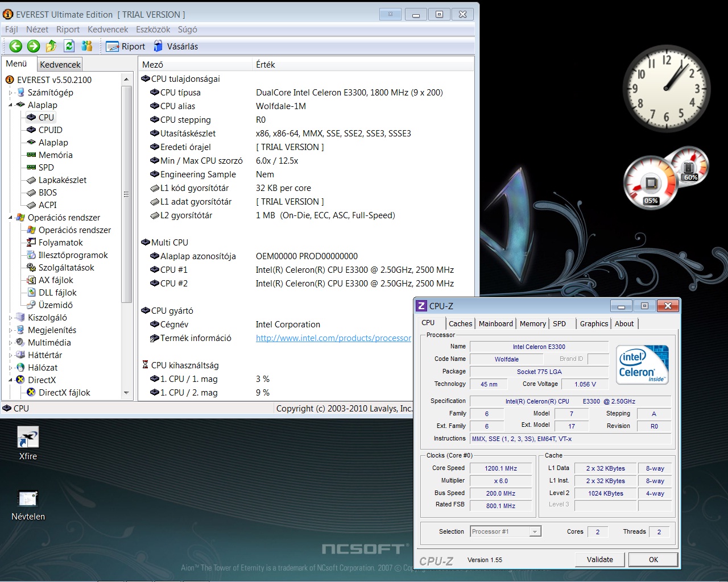Click the OK button in CPU-Z
Viewport: 728px width, 582px height.
[653, 560]
